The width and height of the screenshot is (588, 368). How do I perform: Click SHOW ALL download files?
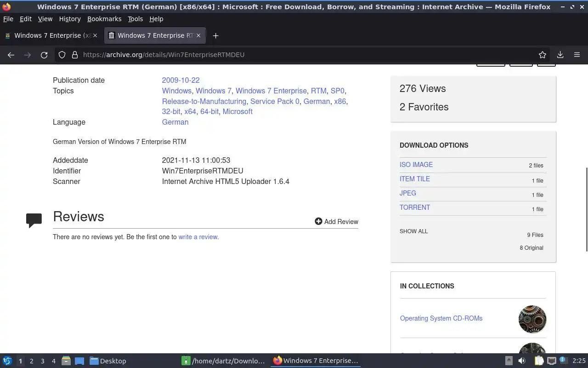pos(413,231)
